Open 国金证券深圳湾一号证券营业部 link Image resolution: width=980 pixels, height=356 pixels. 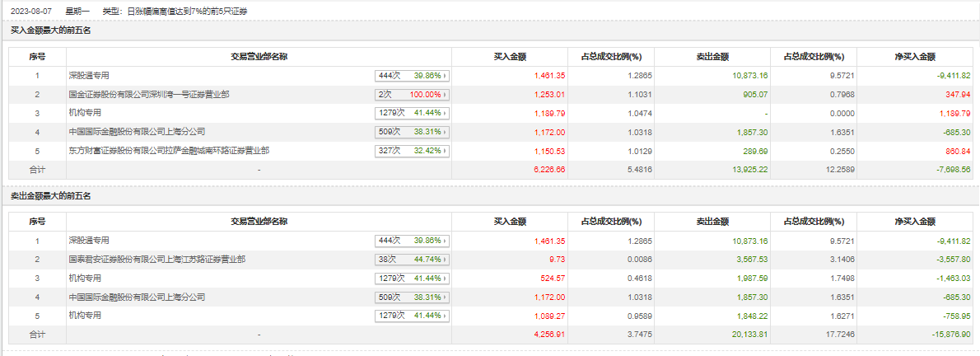[x=149, y=95]
